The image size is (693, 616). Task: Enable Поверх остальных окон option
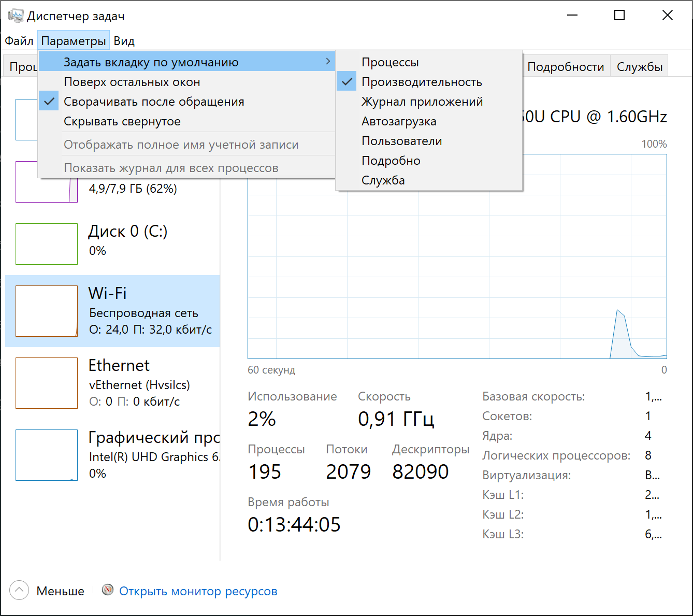pos(132,82)
